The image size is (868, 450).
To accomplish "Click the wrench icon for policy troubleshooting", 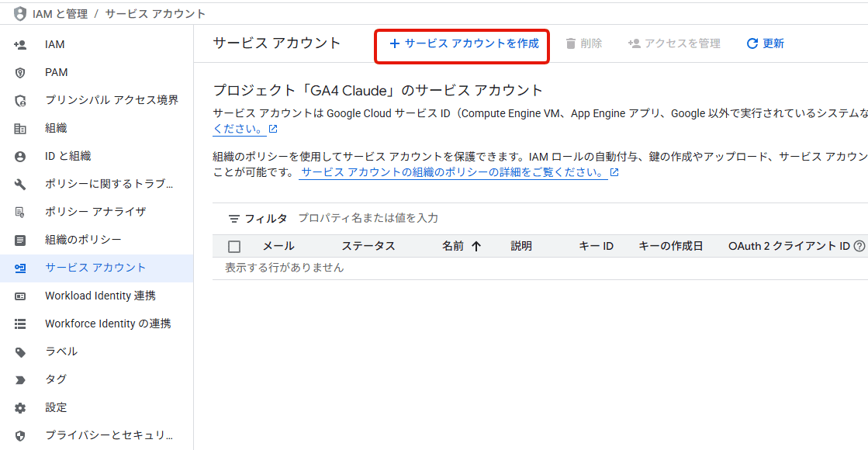I will (20, 184).
